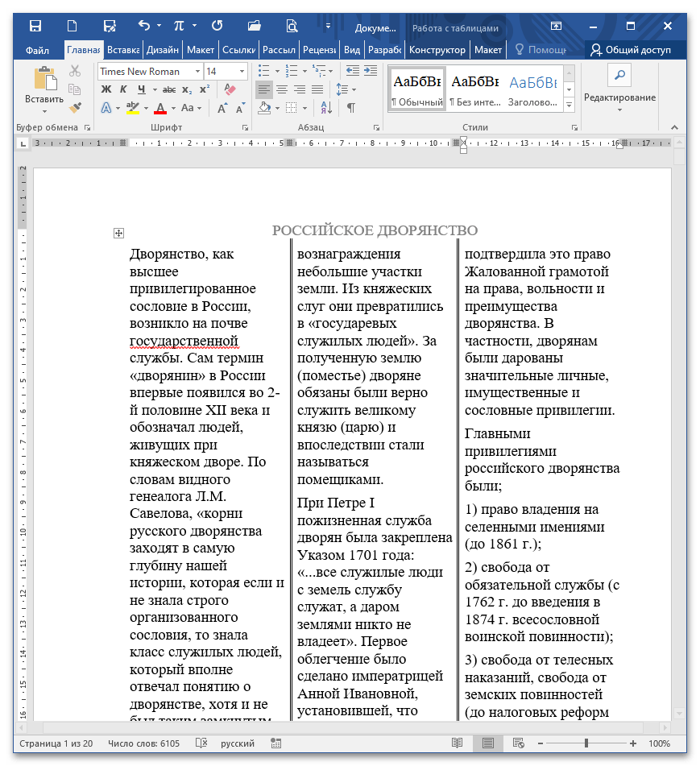The image size is (700, 766).
Task: Toggle display of paragraph marks ¶
Action: coord(350,107)
